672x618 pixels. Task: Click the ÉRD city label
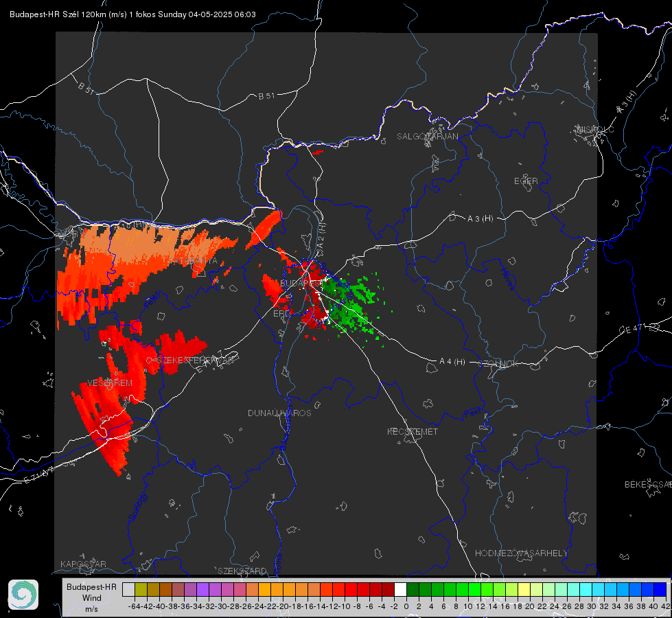point(281,314)
